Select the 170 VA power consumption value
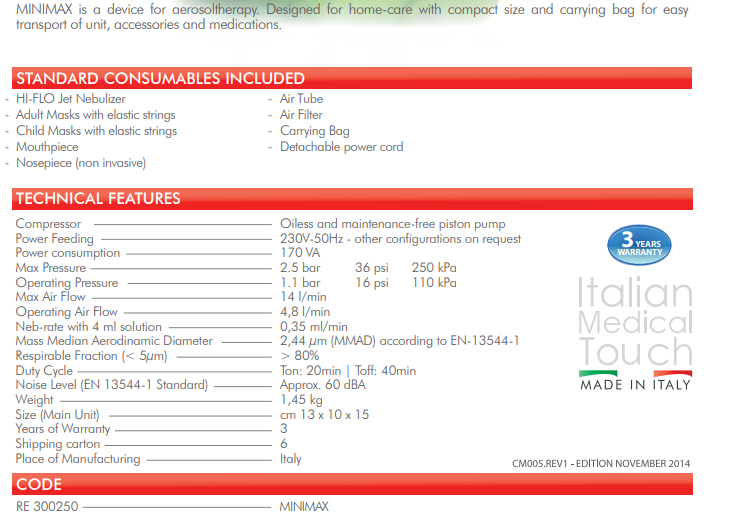 (x=298, y=253)
